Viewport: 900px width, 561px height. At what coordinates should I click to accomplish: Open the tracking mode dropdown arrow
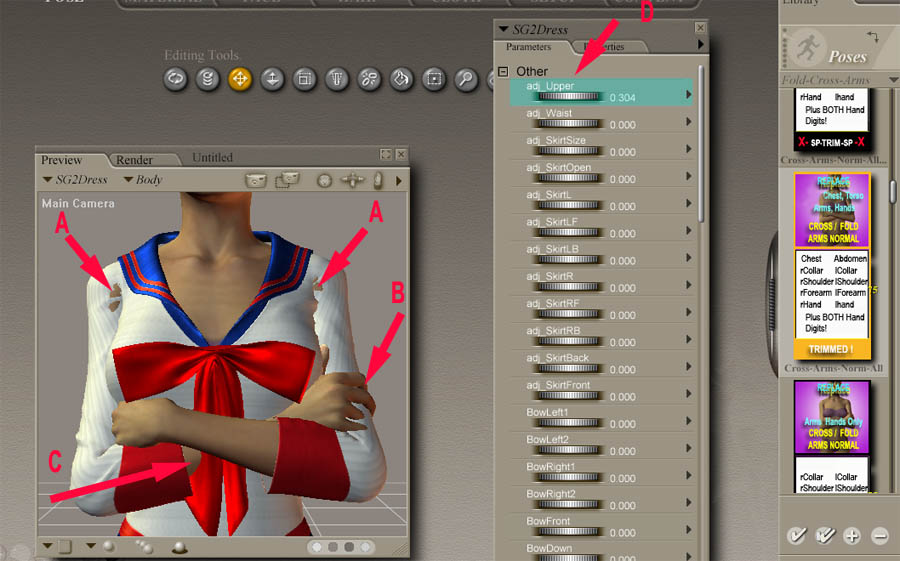click(91, 545)
